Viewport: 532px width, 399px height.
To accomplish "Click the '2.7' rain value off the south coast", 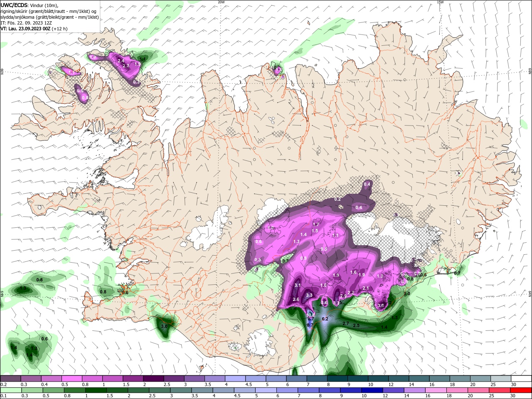I will click(345, 323).
